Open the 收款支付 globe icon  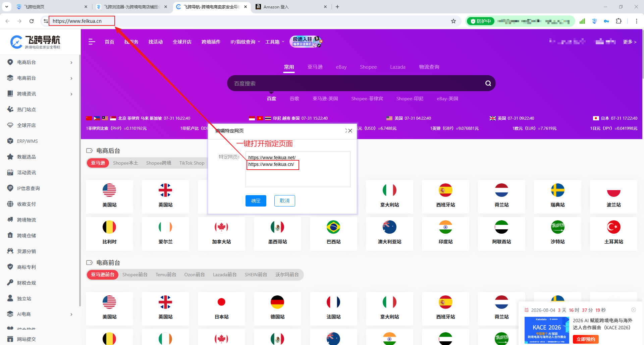coord(10,204)
